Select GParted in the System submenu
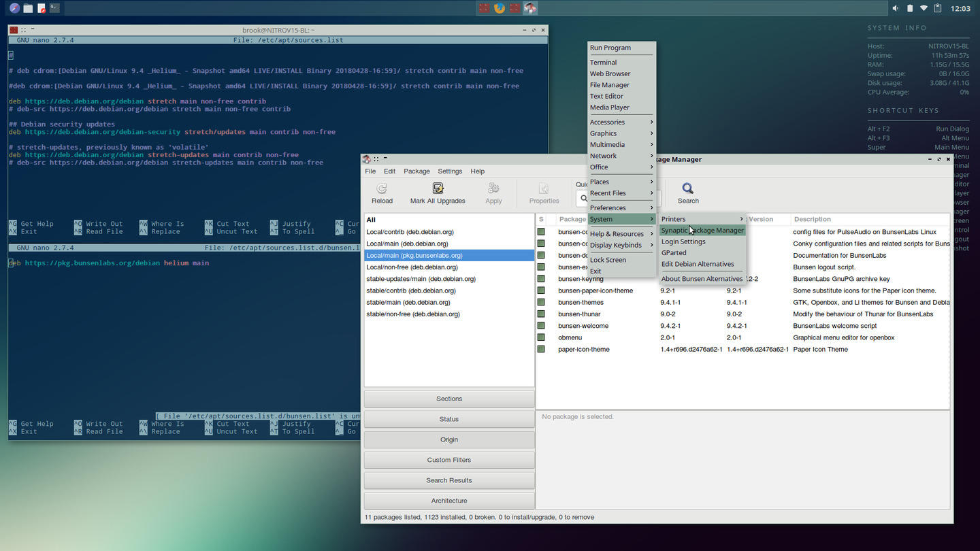 (702, 252)
